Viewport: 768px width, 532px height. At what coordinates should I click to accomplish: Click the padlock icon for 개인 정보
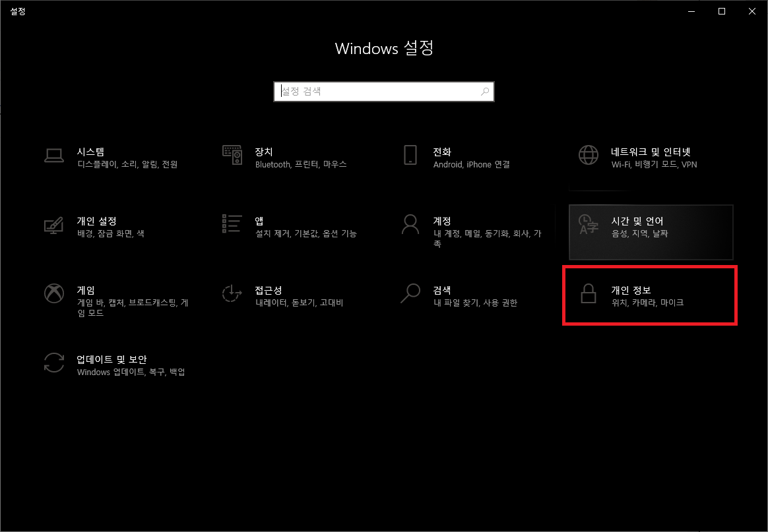(589, 293)
